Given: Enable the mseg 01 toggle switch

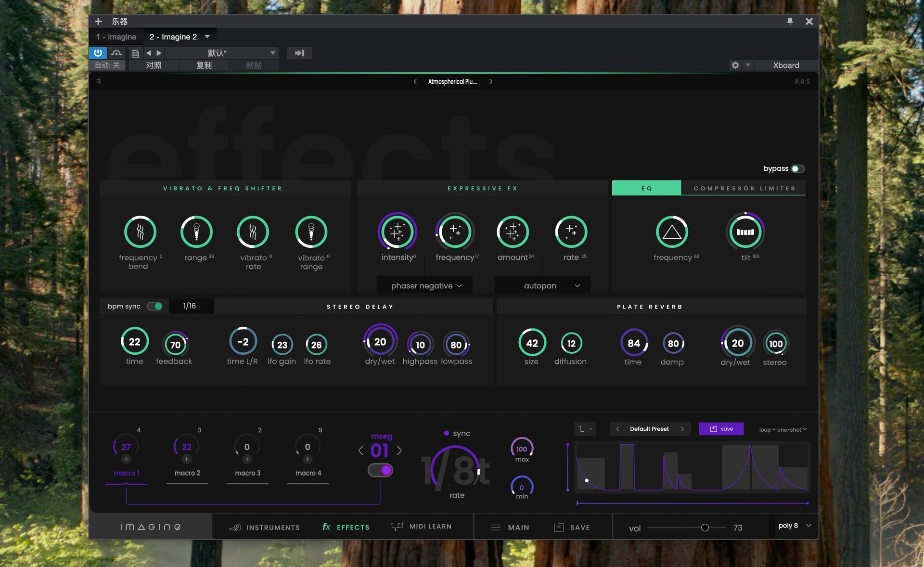Looking at the screenshot, I should pos(380,470).
